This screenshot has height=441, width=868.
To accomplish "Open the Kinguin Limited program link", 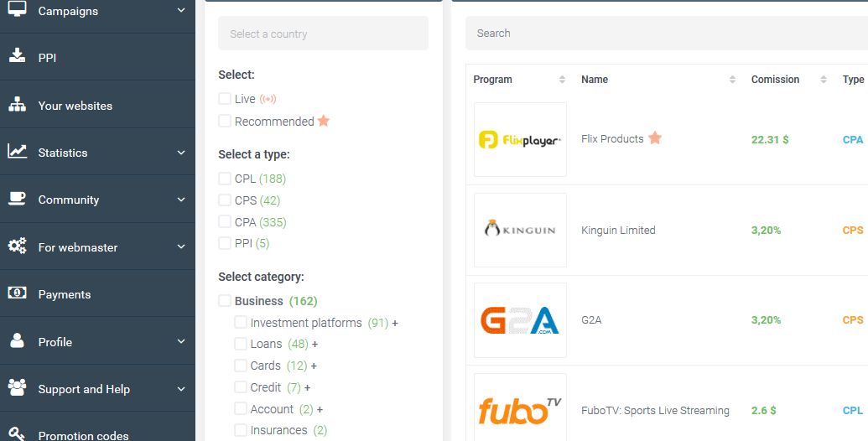I will click(618, 231).
